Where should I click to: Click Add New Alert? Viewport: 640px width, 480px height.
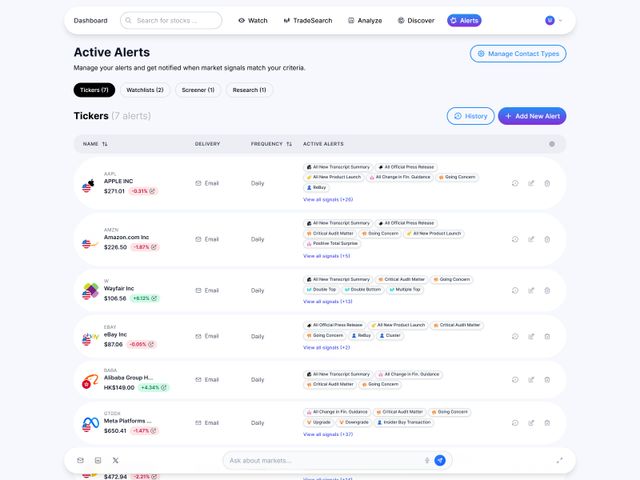(532, 116)
